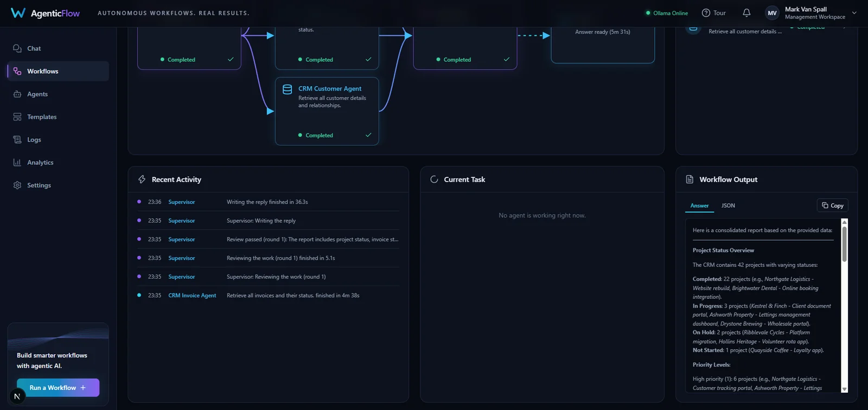Open the Tour help guide

coord(713,13)
